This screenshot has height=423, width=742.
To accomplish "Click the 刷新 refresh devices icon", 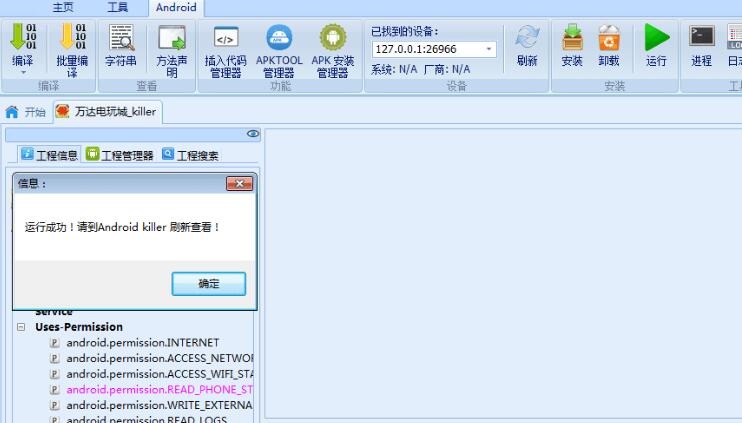I will (527, 37).
